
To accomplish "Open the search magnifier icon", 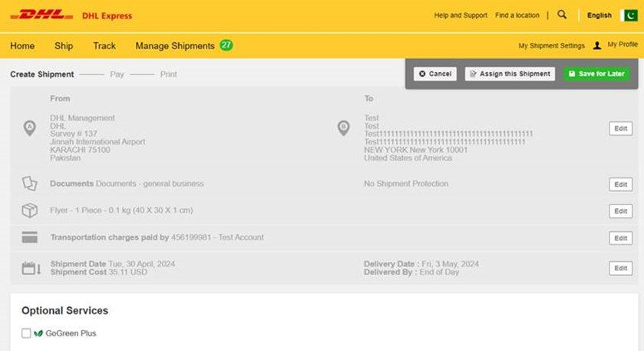I will 562,15.
